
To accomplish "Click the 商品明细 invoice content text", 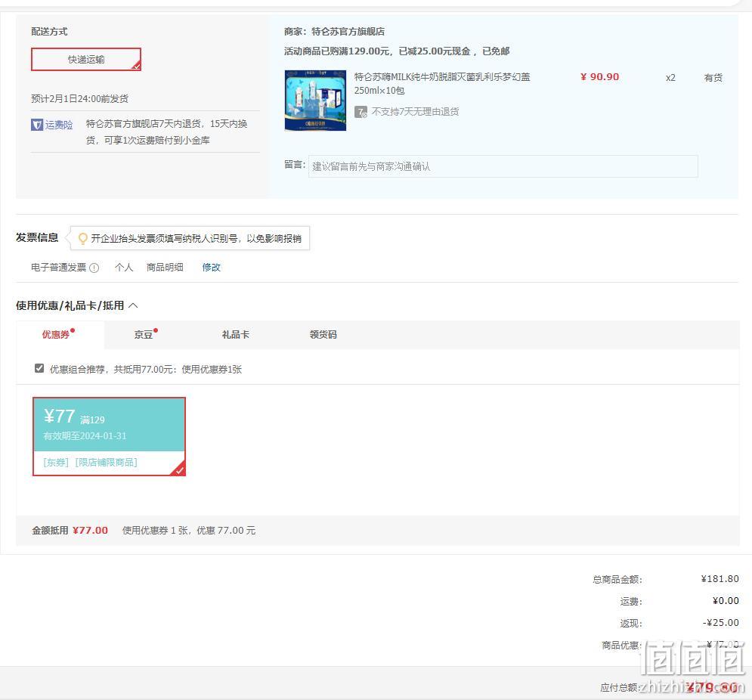I will point(165,268).
